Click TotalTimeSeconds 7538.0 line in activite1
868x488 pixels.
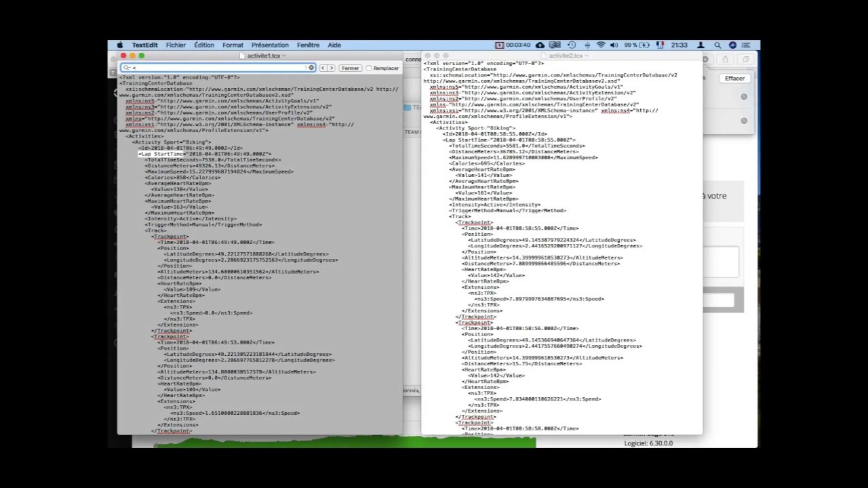pyautogui.click(x=212, y=160)
